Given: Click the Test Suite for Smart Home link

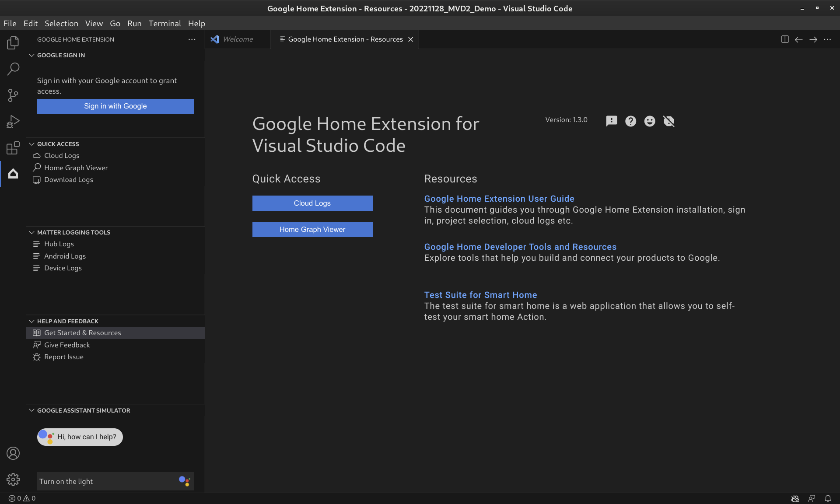Looking at the screenshot, I should [481, 294].
